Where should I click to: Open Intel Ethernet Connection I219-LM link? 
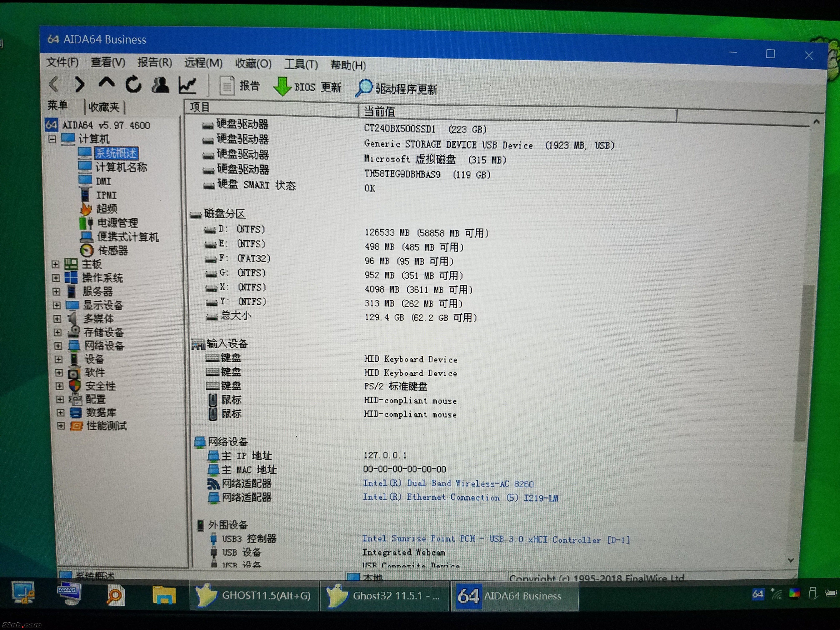460,497
